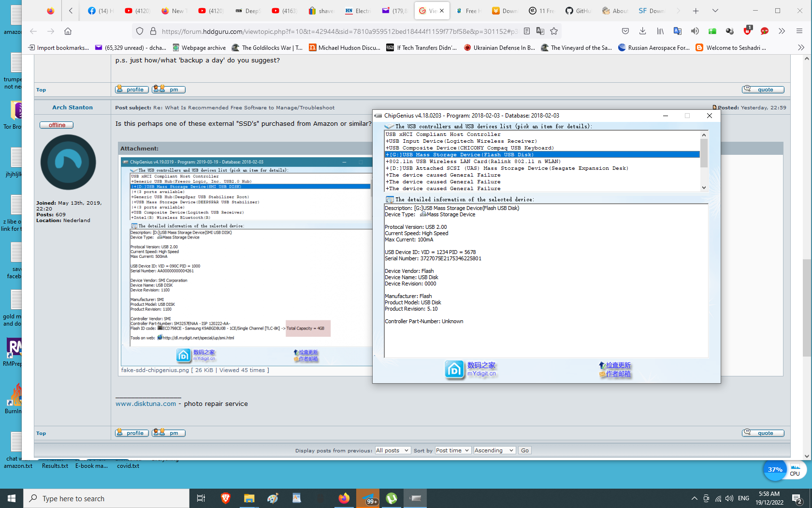This screenshot has height=508, width=812.
Task: Click the quote button on the upper post
Action: [763, 90]
